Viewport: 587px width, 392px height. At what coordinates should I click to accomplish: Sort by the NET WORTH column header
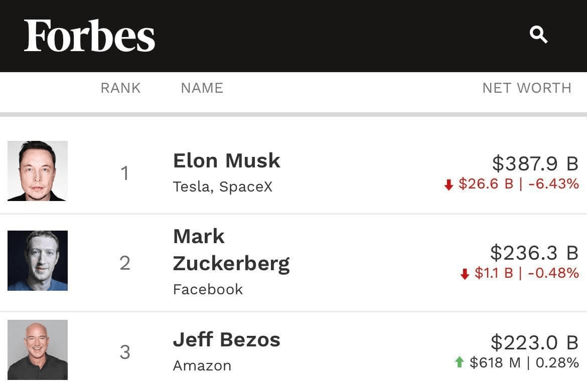527,88
